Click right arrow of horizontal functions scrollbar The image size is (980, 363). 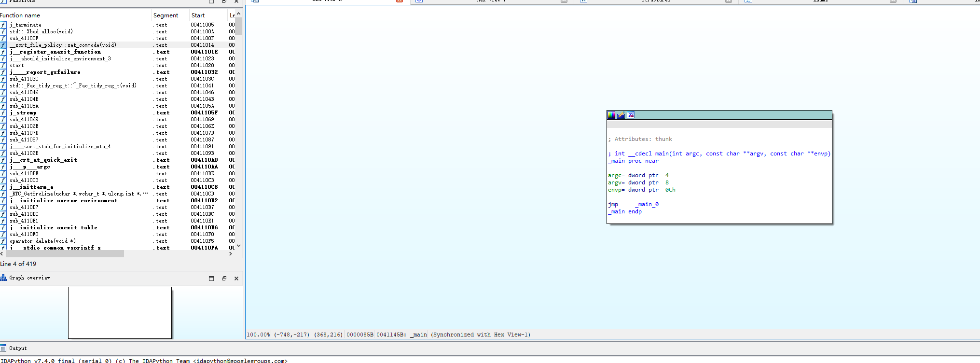point(231,253)
